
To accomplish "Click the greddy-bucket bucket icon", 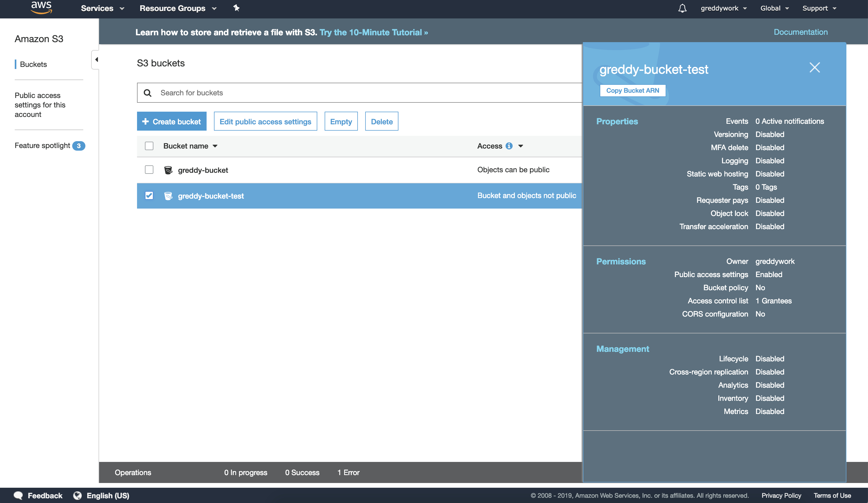I will tap(168, 170).
